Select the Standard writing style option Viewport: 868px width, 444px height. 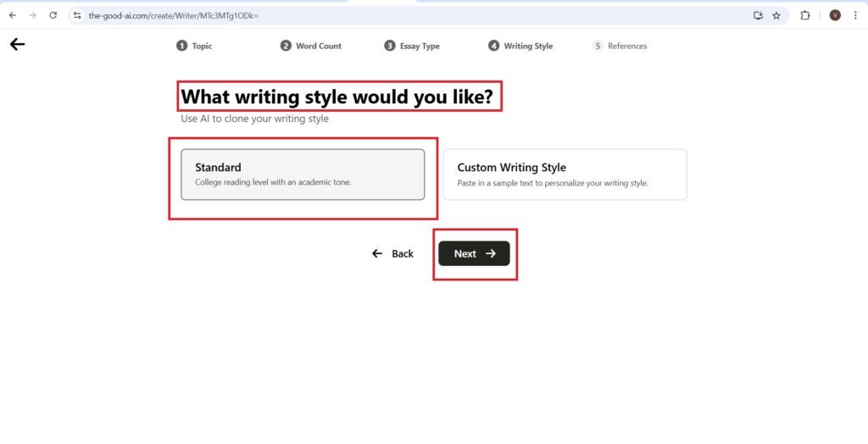(x=303, y=175)
